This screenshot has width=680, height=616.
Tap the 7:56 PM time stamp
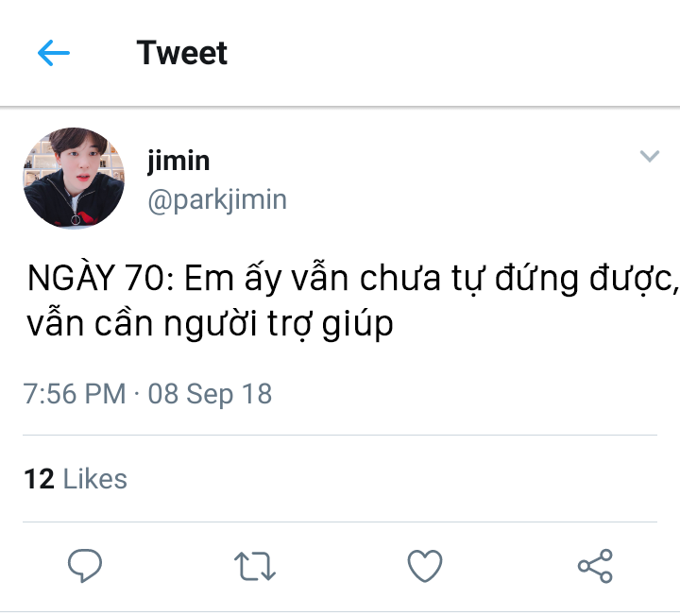click(75, 394)
